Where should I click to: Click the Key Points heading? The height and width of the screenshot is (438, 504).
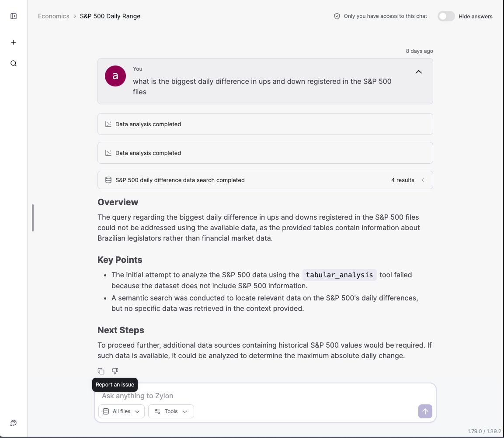tap(120, 260)
